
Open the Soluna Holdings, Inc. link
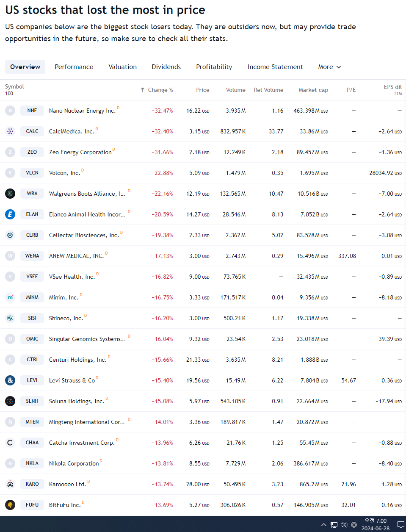tap(77, 401)
